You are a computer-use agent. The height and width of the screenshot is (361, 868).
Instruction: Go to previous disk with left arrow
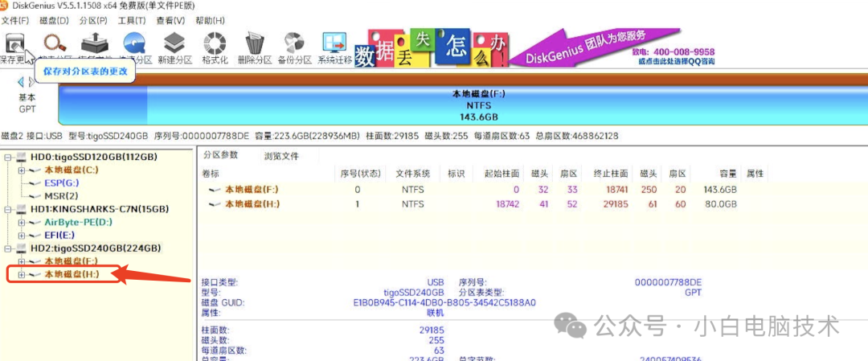coord(21,82)
